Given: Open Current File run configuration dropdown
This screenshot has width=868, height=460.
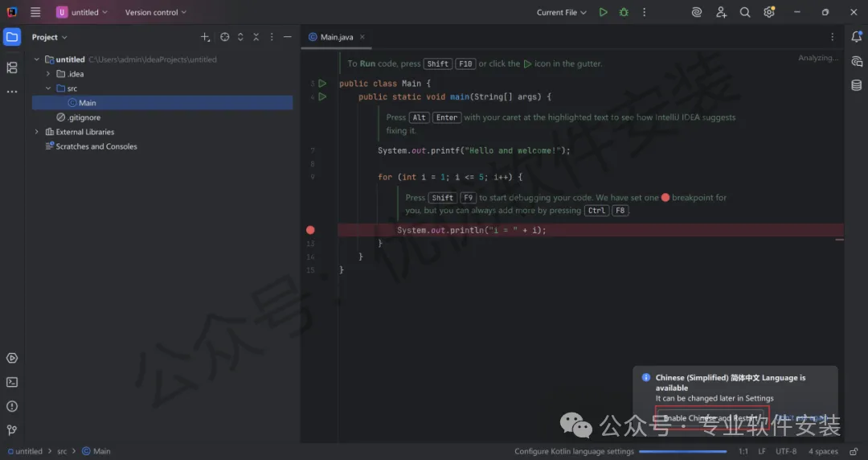Looking at the screenshot, I should click(561, 12).
